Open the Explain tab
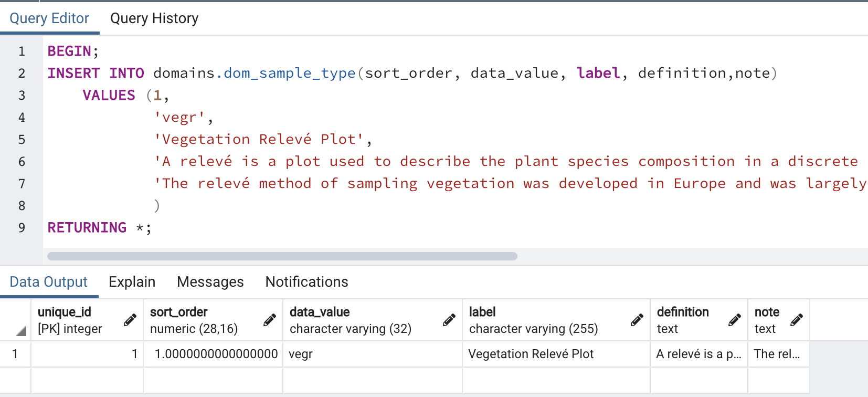Screen dimensions: 868x397 [132, 282]
